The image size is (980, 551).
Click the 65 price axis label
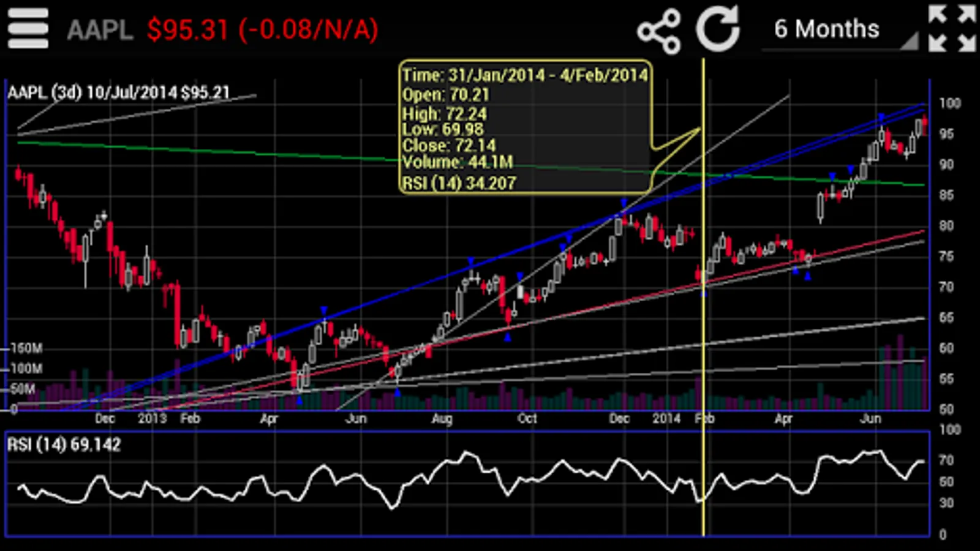coord(947,318)
